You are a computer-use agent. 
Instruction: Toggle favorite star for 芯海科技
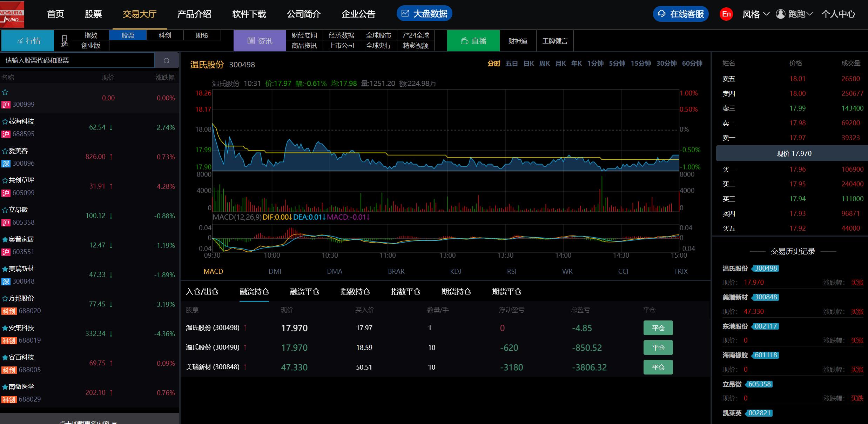(x=5, y=121)
